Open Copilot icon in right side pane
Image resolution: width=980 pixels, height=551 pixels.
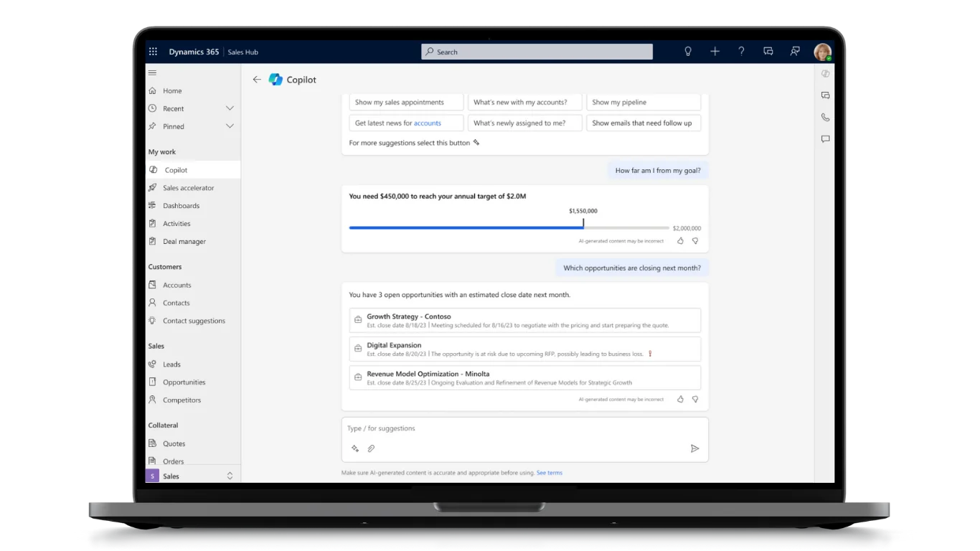(x=826, y=74)
